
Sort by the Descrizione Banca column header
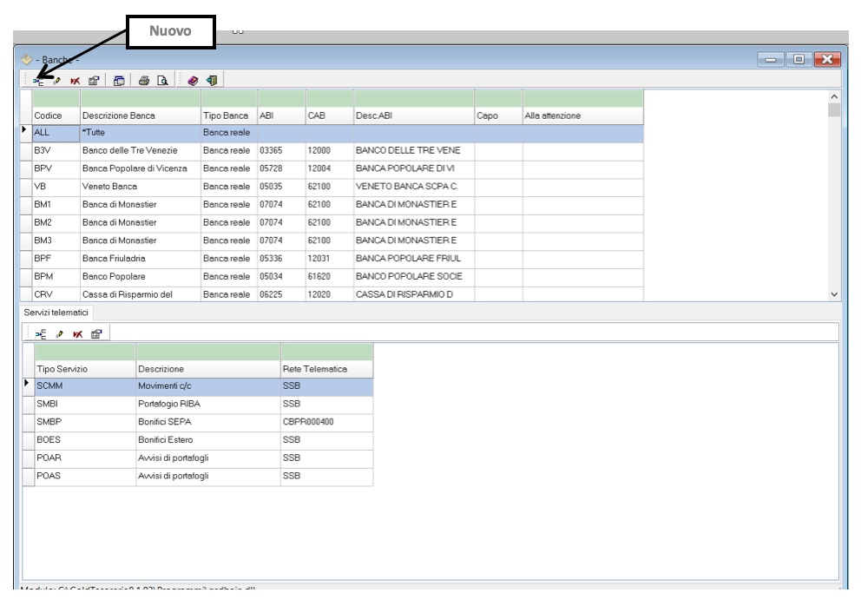click(138, 115)
